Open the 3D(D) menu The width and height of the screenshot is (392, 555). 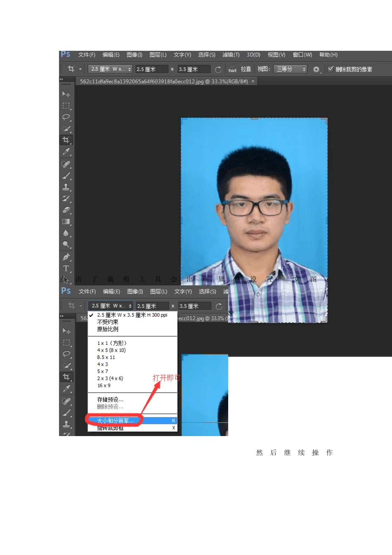click(x=253, y=55)
